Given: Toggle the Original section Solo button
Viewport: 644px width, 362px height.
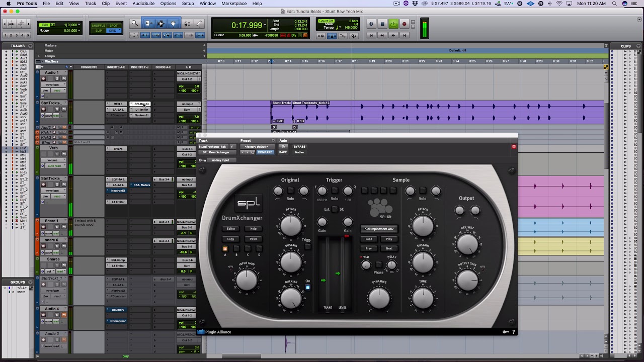Looking at the screenshot, I should pyautogui.click(x=291, y=191).
